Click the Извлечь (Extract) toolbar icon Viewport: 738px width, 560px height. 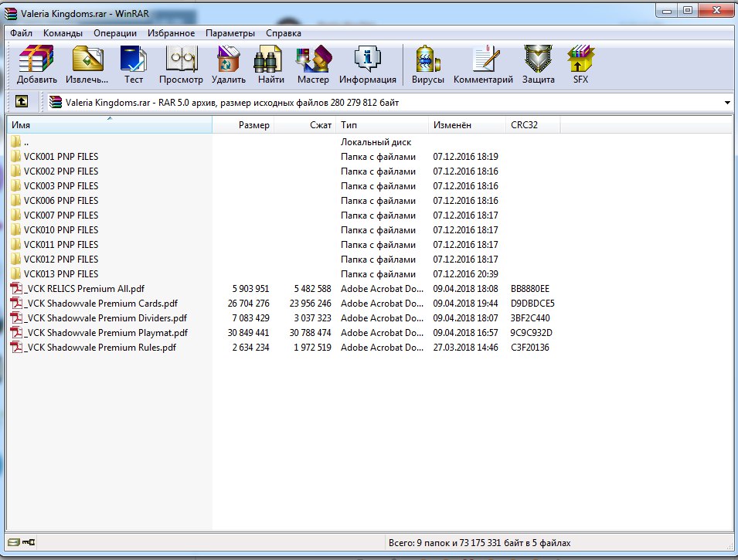click(x=87, y=59)
